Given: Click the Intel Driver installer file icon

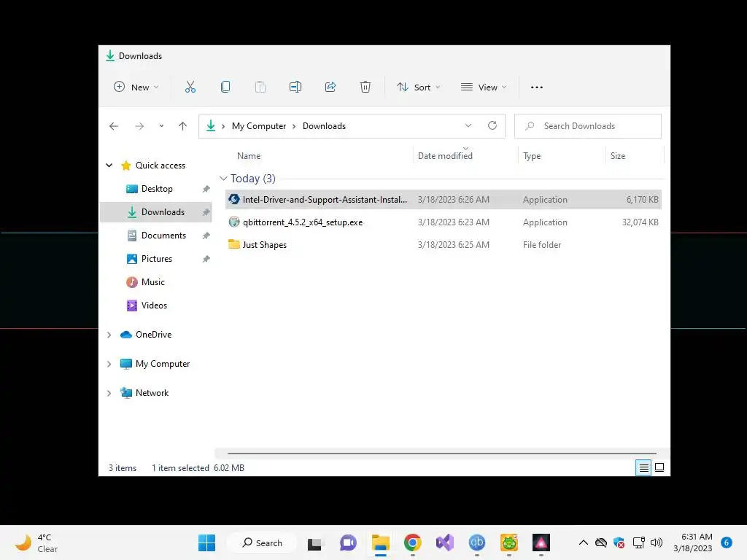Looking at the screenshot, I should coord(234,199).
